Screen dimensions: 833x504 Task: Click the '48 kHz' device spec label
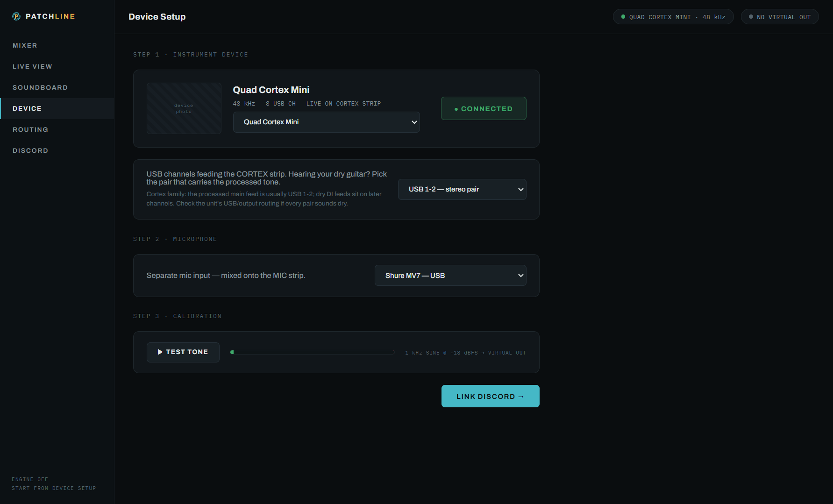click(244, 104)
